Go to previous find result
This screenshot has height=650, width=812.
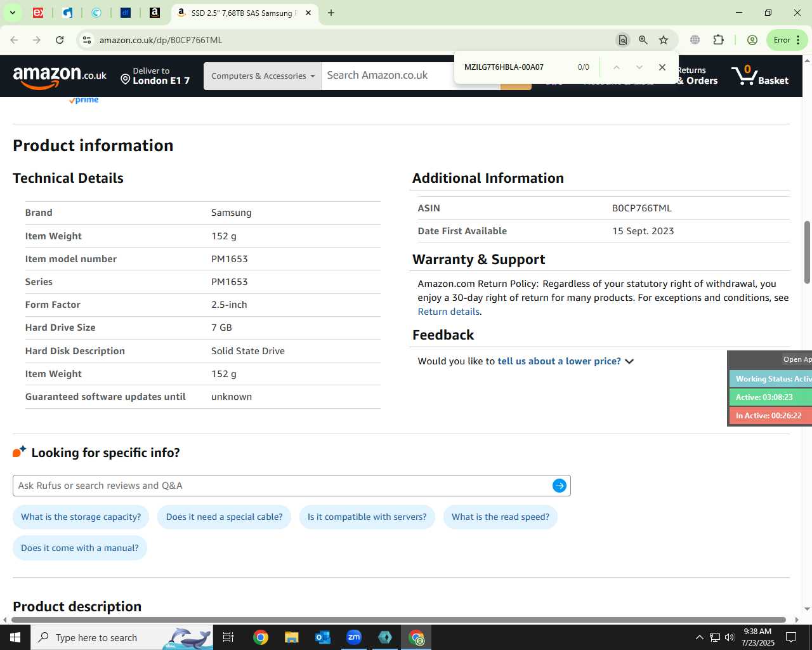[616, 67]
